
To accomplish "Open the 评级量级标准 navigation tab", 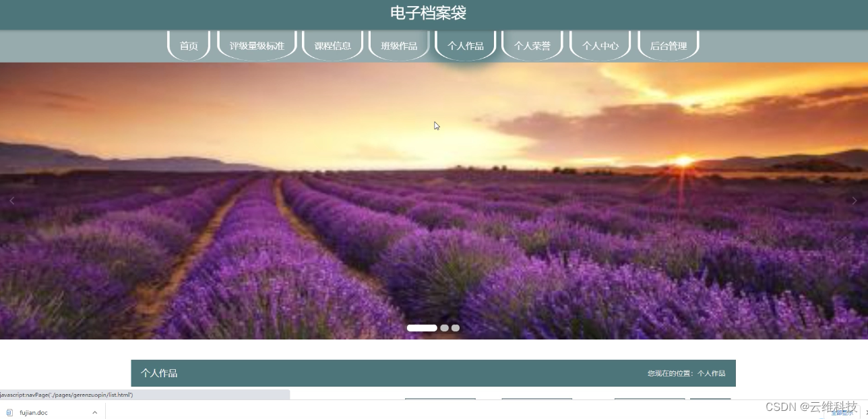I will [x=257, y=46].
